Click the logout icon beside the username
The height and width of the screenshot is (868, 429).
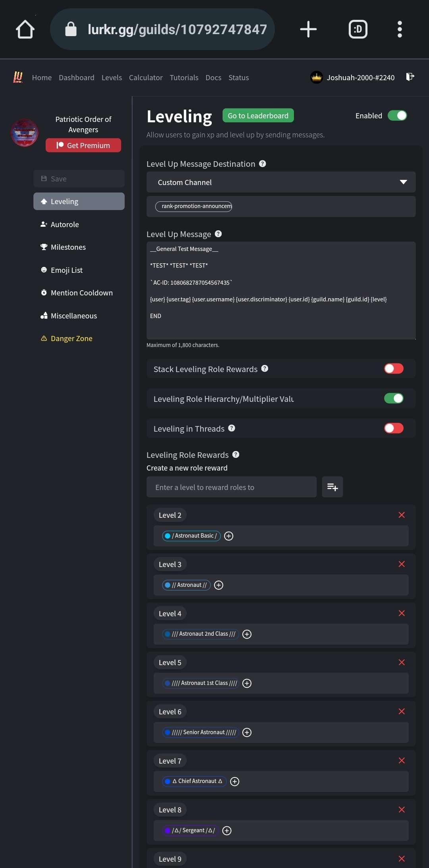click(x=410, y=77)
